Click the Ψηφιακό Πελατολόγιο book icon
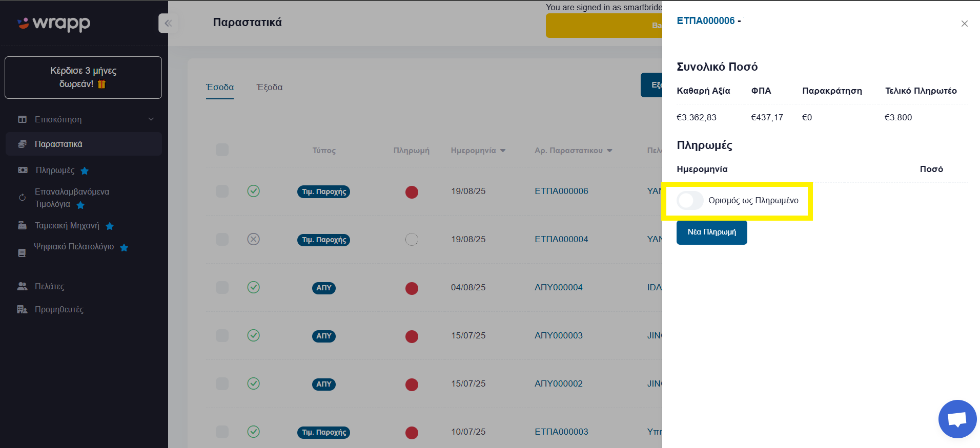 [x=22, y=252]
